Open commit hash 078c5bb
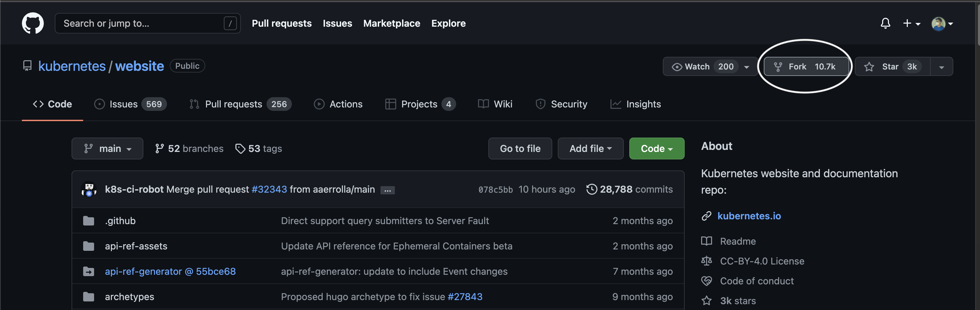Screen dimensions: 980x310 pyautogui.click(x=495, y=190)
